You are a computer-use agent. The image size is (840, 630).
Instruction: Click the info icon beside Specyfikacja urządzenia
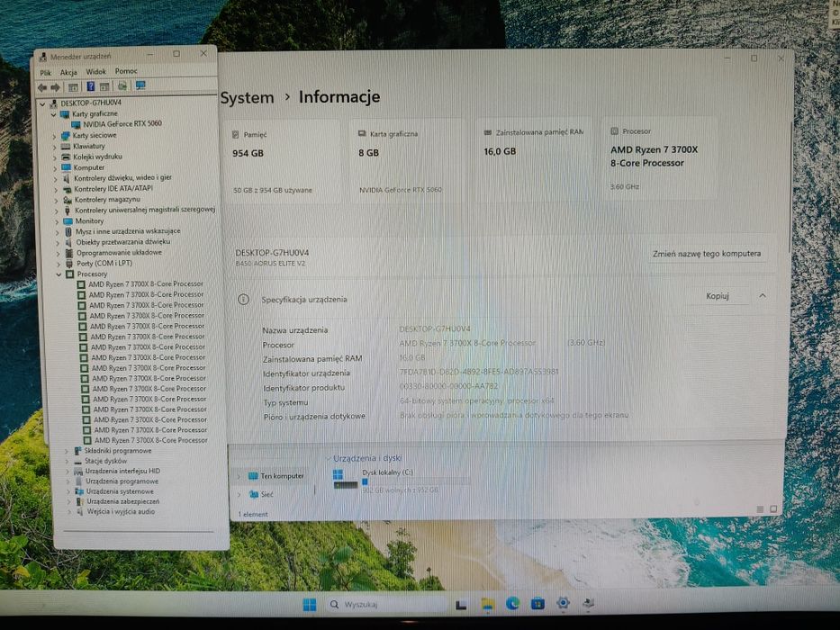243,300
